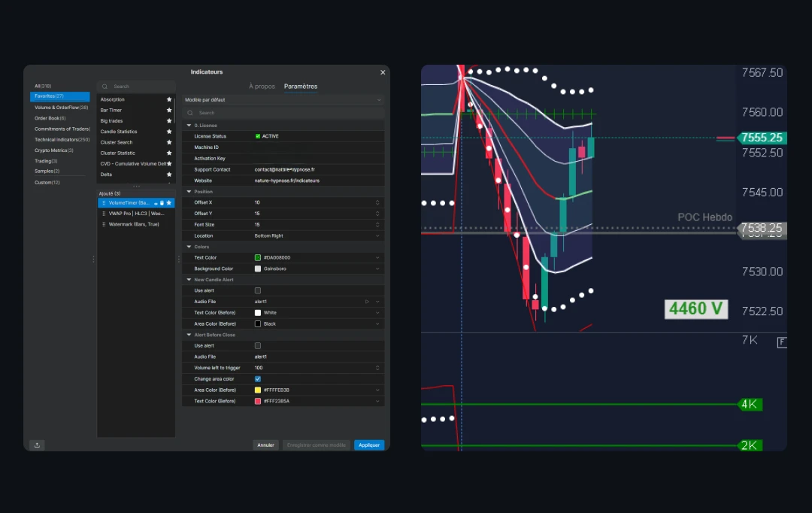Screen dimensions: 812x513
Task: Select the Volume & OrderFlow category
Action: [60, 108]
